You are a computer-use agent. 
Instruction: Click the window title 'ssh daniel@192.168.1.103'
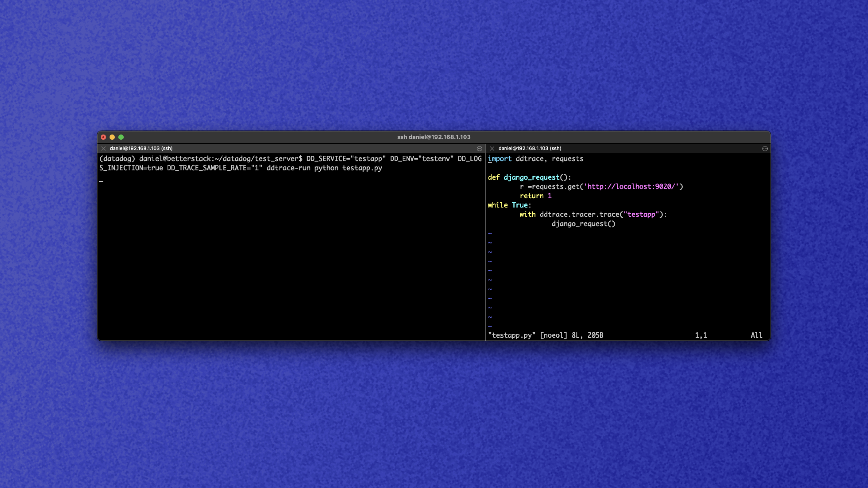coord(434,137)
